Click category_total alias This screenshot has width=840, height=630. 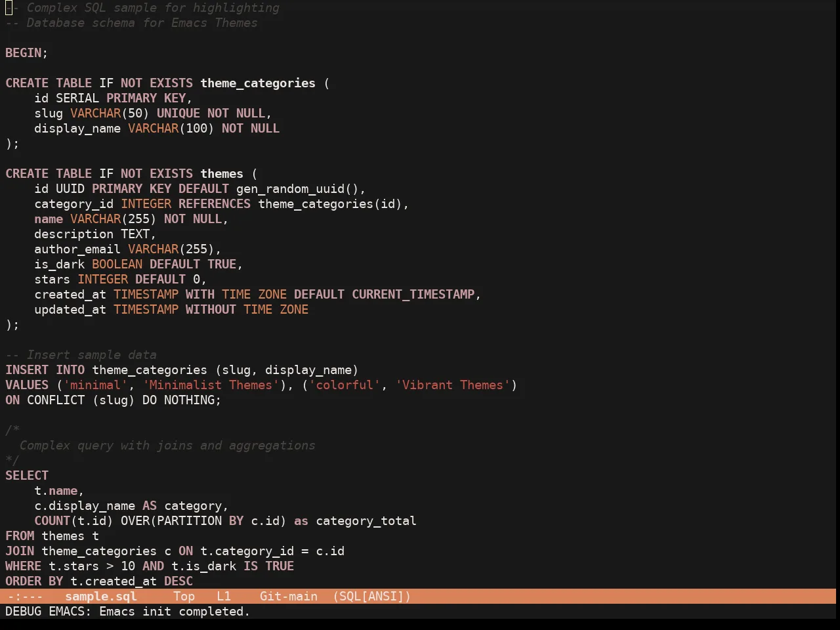[x=366, y=521]
